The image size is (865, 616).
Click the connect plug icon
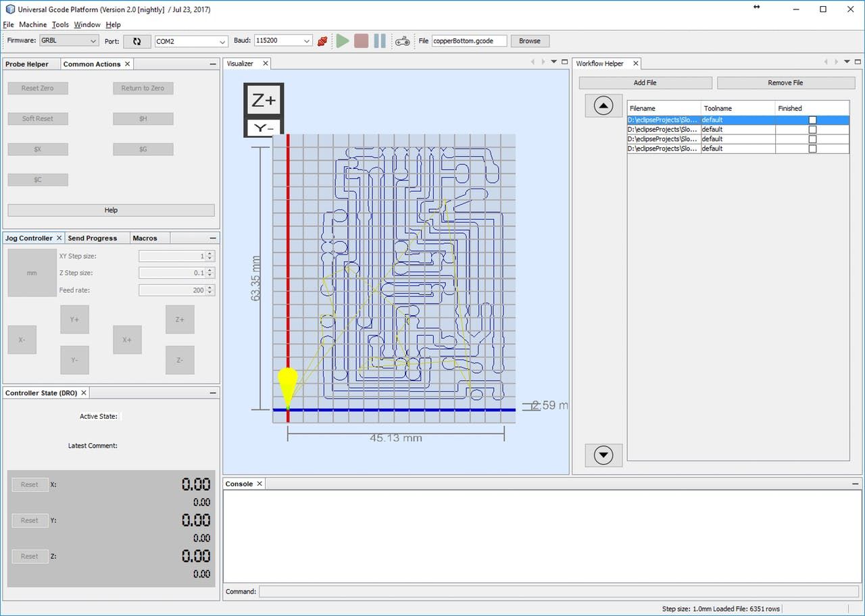click(x=323, y=41)
